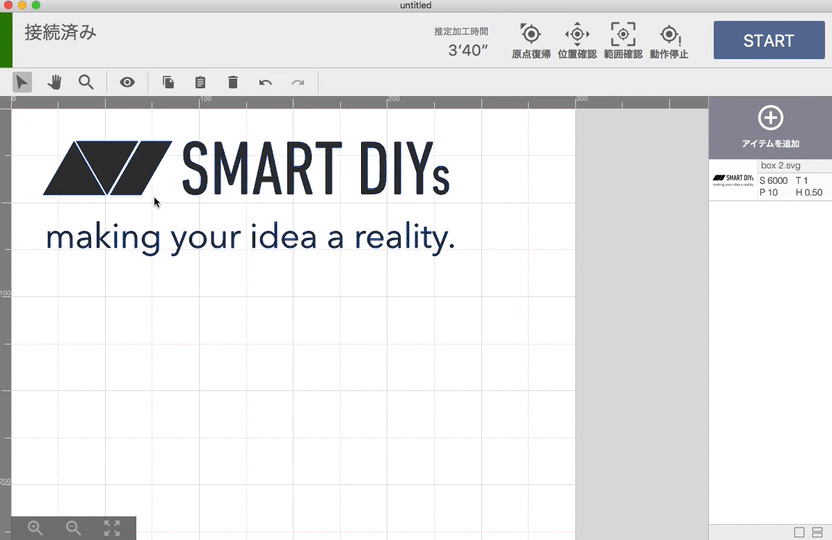Viewport: 832px width, 540px height.
Task: Redo with the forward arrow icon
Action: click(298, 82)
